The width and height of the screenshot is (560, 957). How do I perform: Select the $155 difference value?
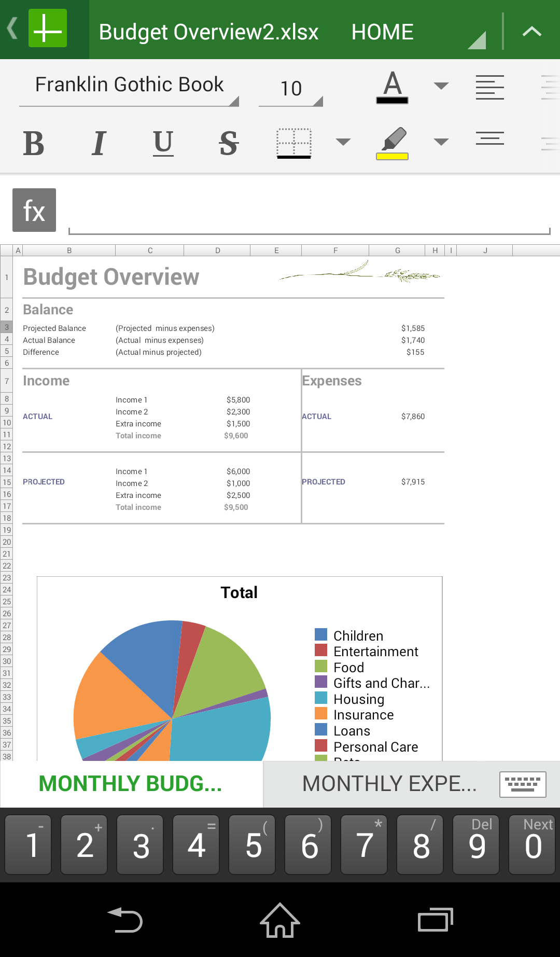pos(415,352)
